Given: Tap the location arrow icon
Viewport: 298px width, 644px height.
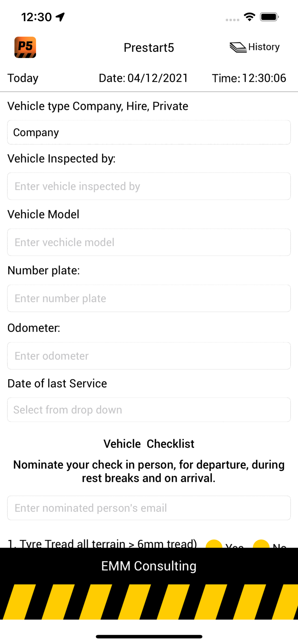Looking at the screenshot, I should (x=60, y=17).
